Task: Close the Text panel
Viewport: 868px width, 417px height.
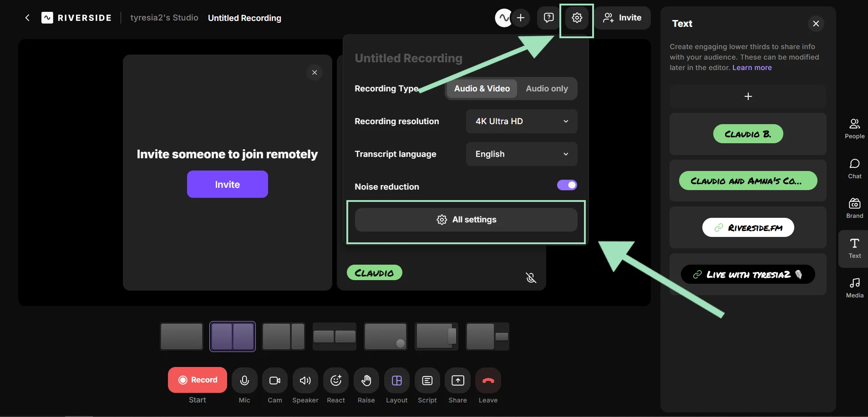Action: pyautogui.click(x=816, y=24)
